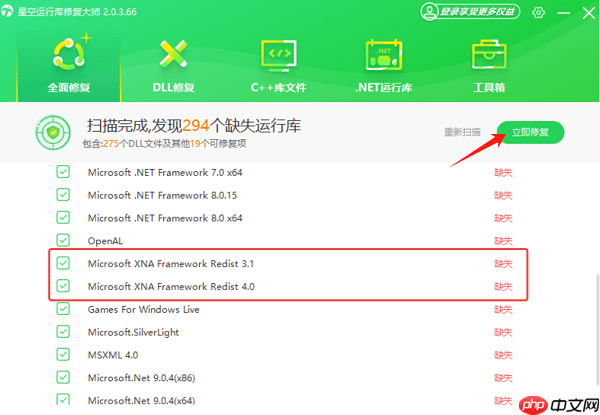
Task: Toggle the OpenAL checkbox
Action: pos(63,241)
